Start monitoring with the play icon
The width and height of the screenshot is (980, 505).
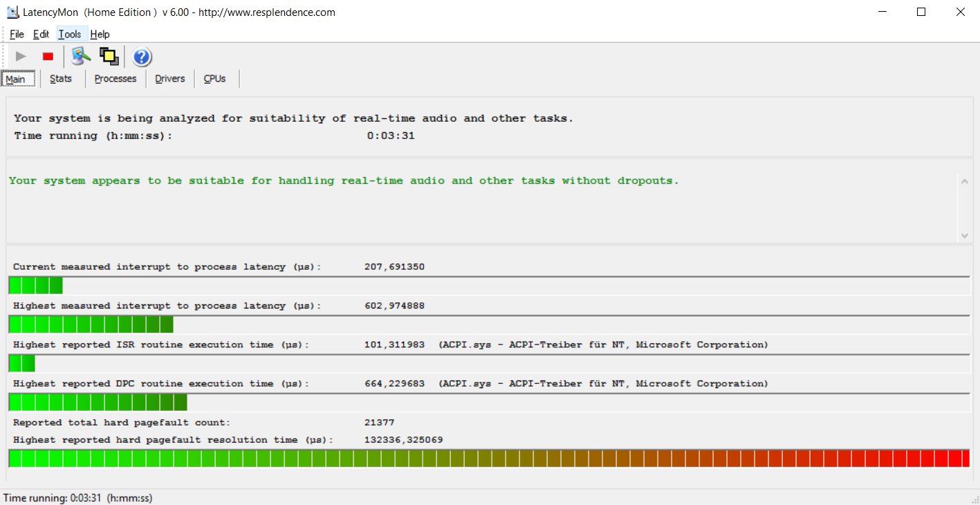[x=21, y=57]
